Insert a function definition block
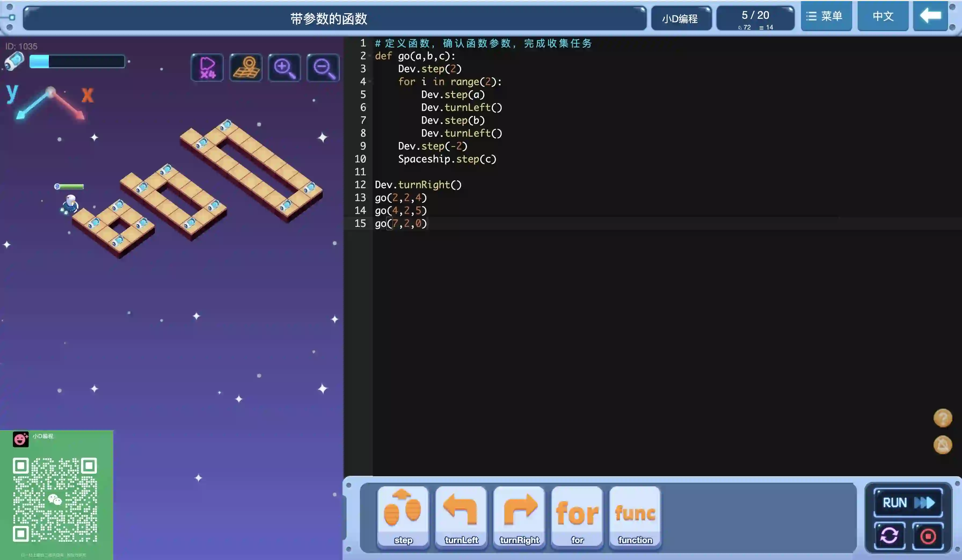The image size is (962, 560). (635, 517)
